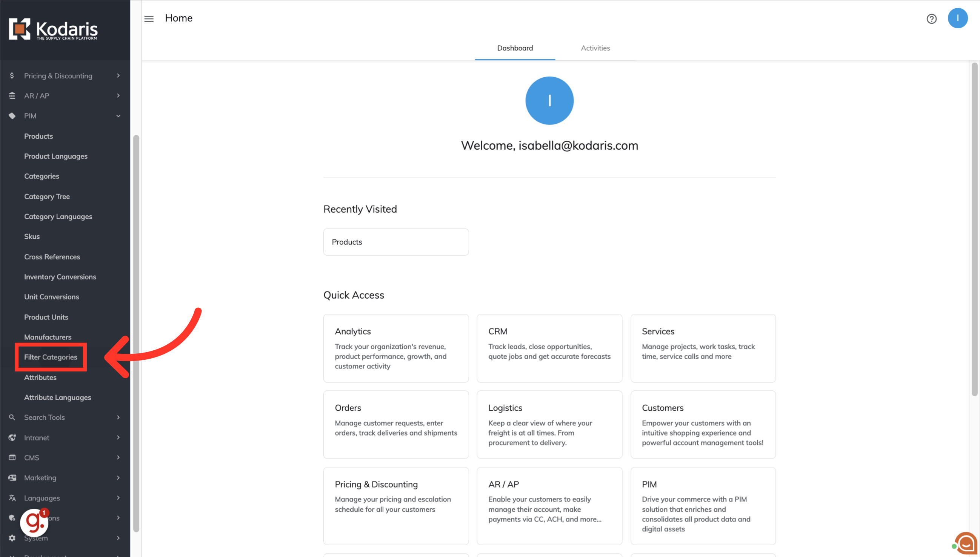Expand the CMS sidebar section

click(118, 457)
